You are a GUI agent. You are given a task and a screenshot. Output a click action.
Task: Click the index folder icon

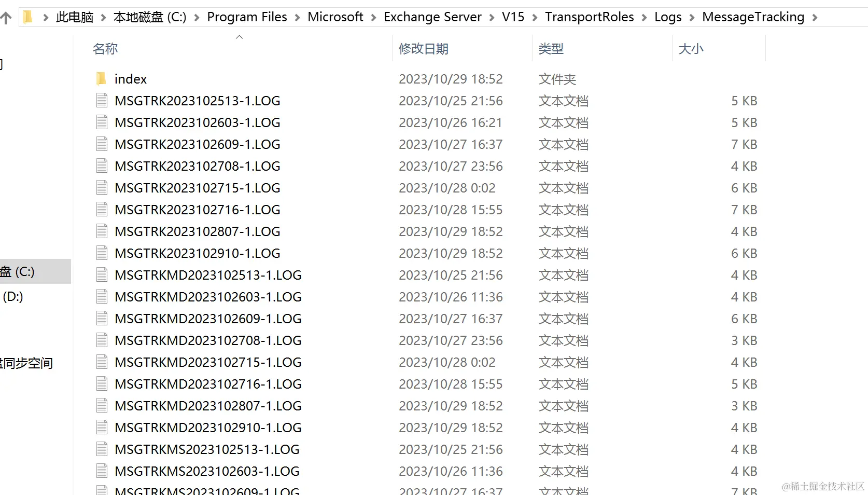[101, 79]
